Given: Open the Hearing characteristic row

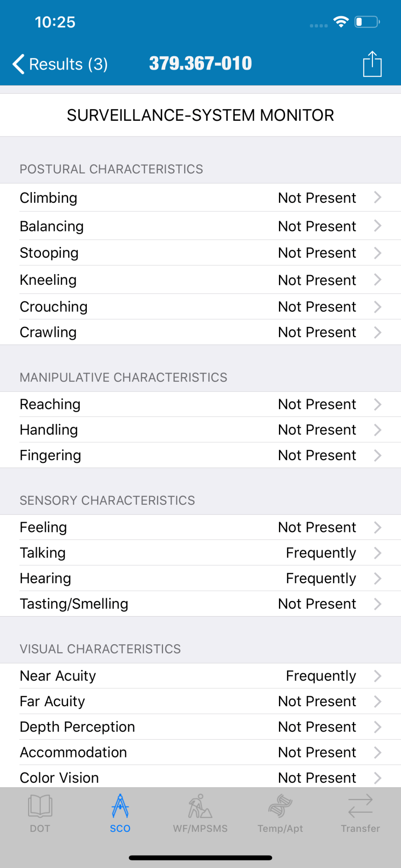Looking at the screenshot, I should click(200, 578).
